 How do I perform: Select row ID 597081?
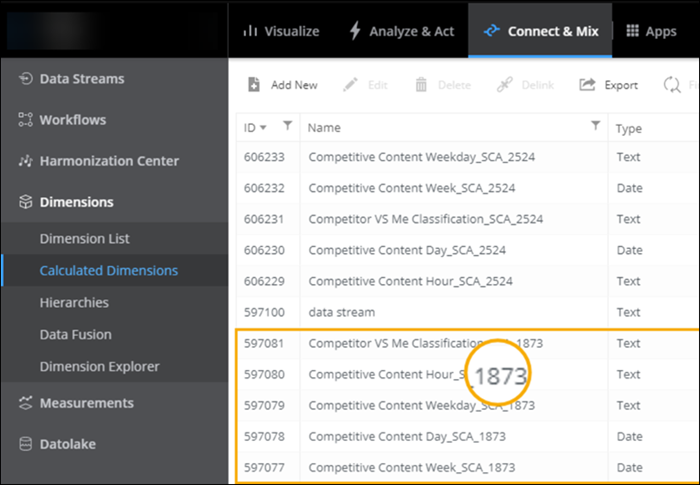[x=264, y=343]
